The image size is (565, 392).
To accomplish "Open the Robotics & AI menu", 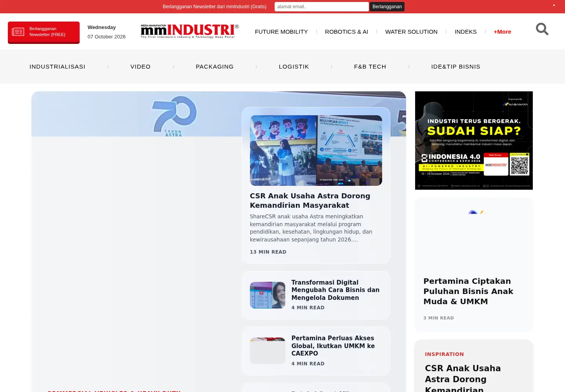I will click(x=346, y=32).
